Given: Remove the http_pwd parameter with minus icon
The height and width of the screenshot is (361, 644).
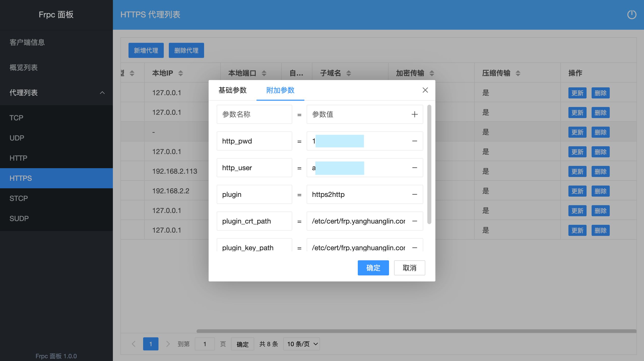Looking at the screenshot, I should point(414,141).
